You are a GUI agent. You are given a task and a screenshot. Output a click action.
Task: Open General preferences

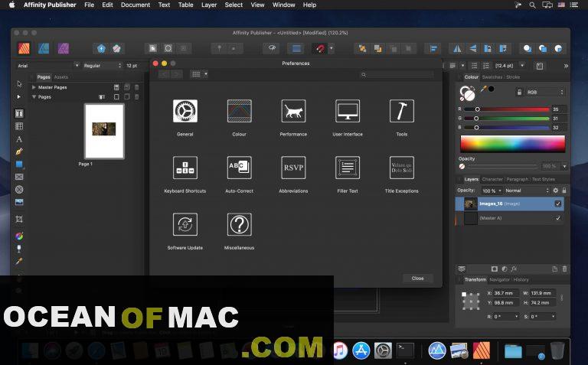185,111
